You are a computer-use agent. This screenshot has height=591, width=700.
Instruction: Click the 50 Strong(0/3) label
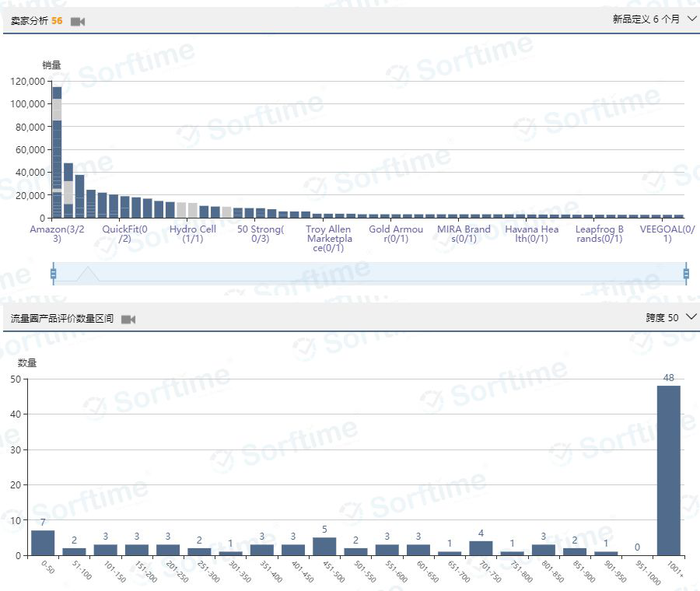pyautogui.click(x=261, y=234)
